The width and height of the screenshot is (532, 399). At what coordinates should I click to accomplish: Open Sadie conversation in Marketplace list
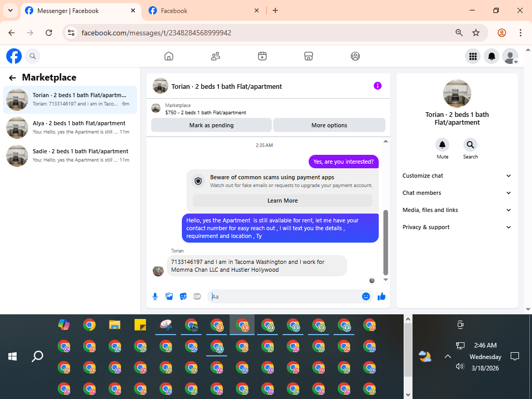pyautogui.click(x=70, y=156)
